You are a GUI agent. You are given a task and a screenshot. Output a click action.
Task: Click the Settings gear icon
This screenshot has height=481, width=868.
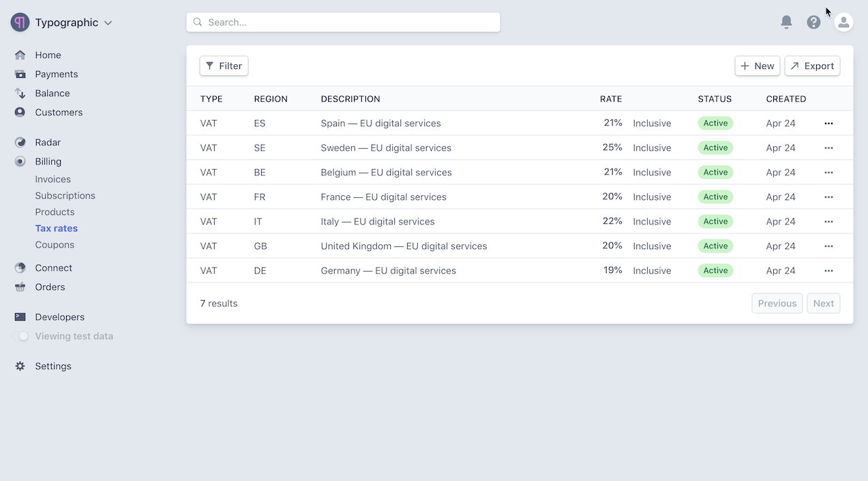tap(20, 366)
